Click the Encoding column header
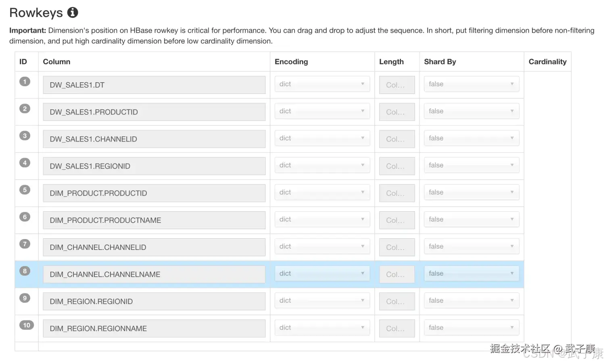 tap(291, 62)
